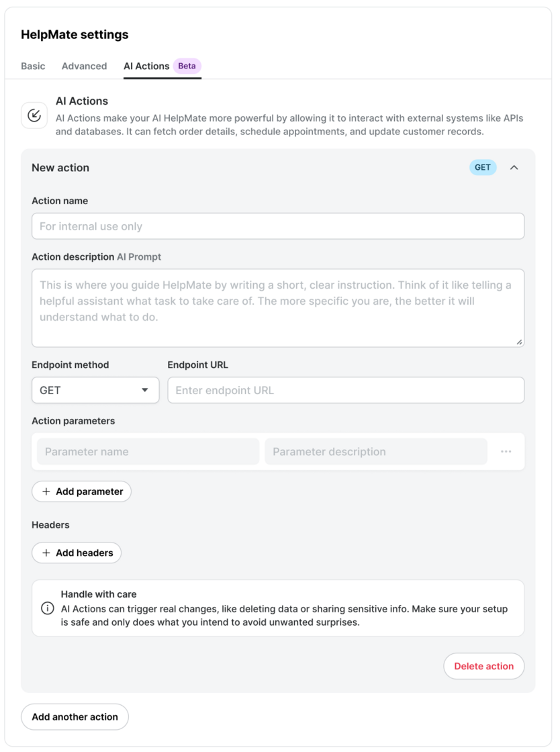Click the plus icon on Add headers

tap(46, 553)
